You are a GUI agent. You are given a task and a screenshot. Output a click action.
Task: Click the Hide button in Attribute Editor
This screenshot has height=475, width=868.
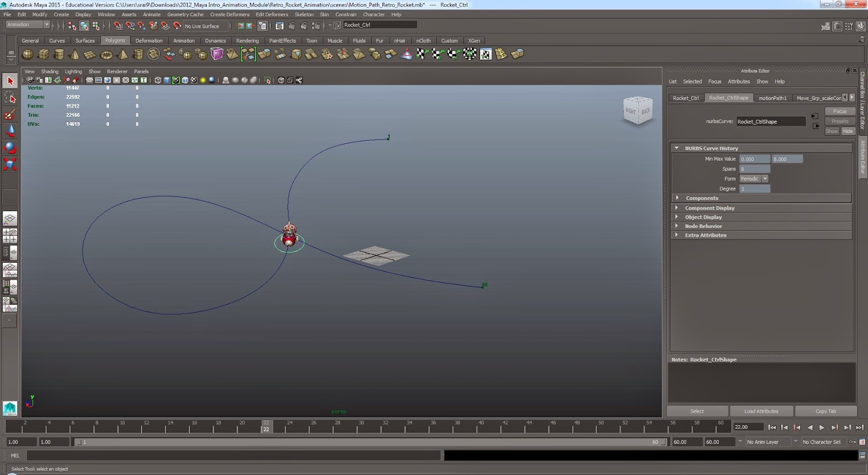pos(848,131)
